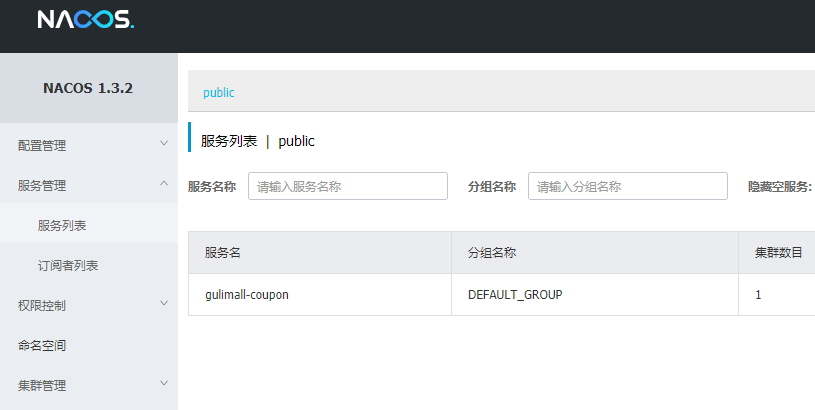Screen dimensions: 815x410
Task: Switch to the public namespace tab
Action: 219,92
